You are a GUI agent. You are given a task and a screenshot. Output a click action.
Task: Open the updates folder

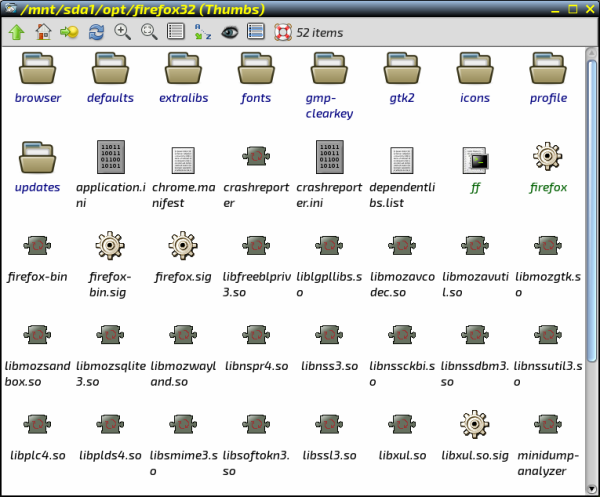click(x=38, y=158)
